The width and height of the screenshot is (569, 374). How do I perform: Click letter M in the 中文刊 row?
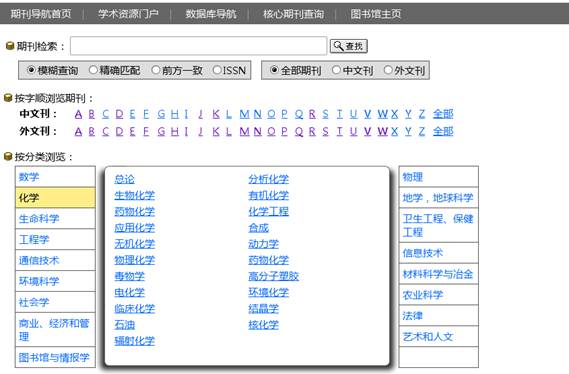245,114
